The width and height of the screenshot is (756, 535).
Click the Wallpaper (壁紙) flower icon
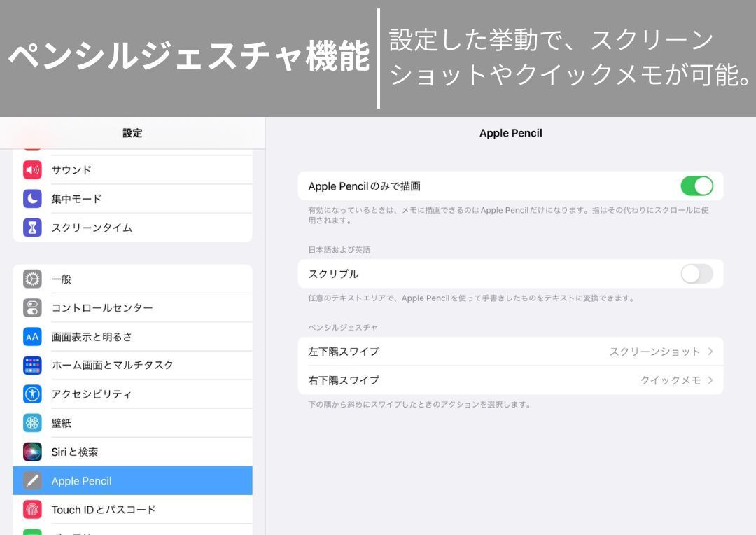point(32,423)
